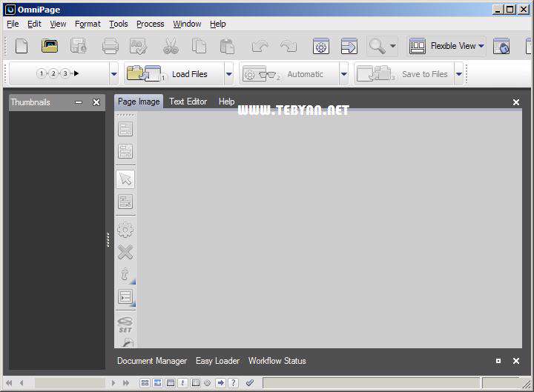Click the first zone layout tool icon
Screen dimensions: 534x392
[x=125, y=129]
